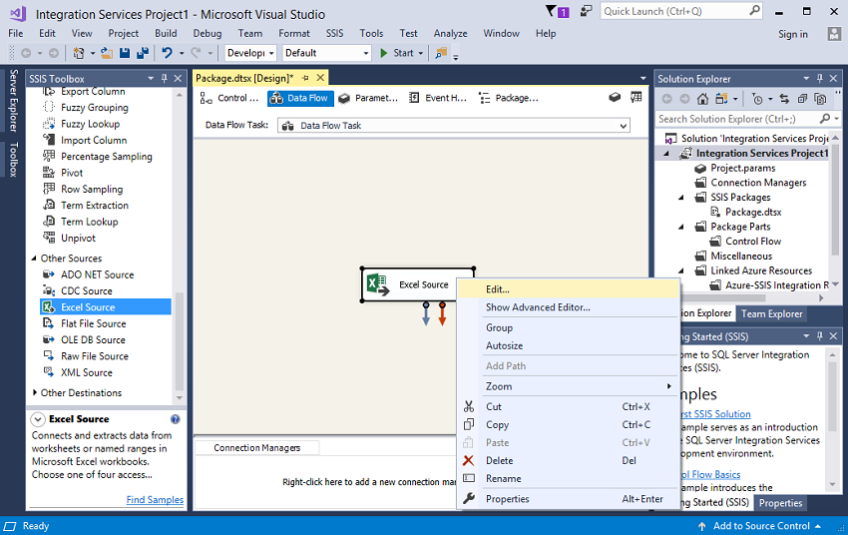Screen dimensions: 848x535
Task: Click the Save toolbar icon
Action: 125,53
